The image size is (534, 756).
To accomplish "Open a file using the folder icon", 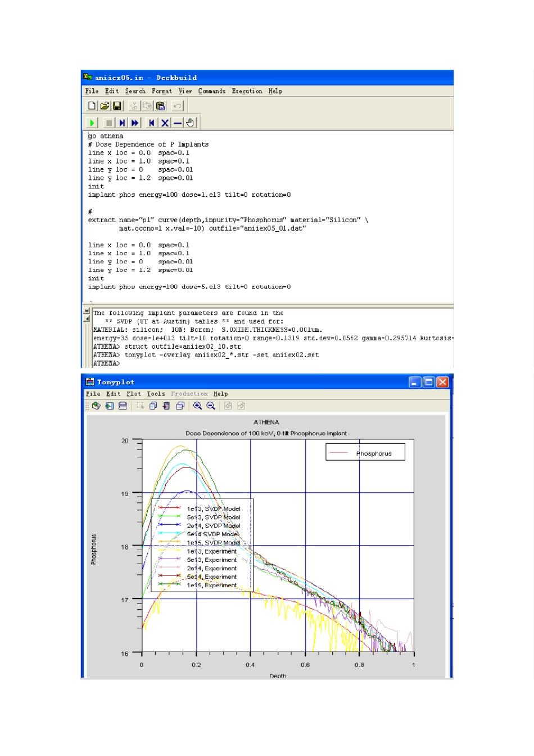I will point(105,106).
